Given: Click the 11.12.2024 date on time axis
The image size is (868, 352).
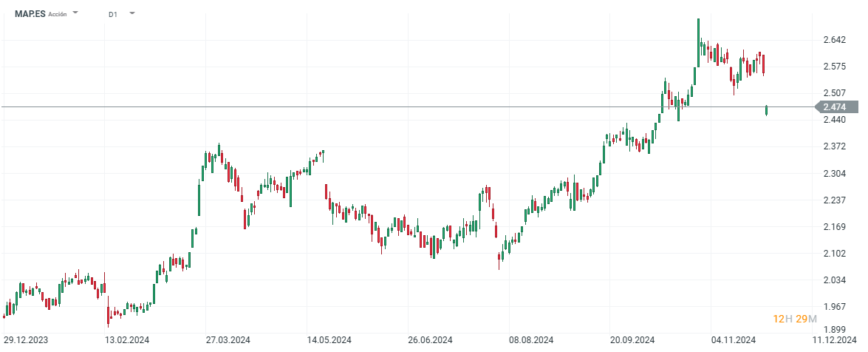Looking at the screenshot, I should 835,340.
